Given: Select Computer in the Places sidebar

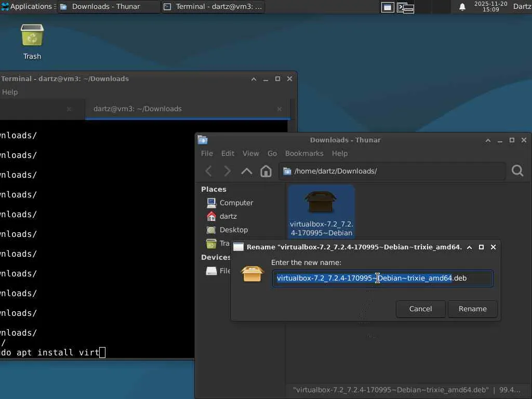Looking at the screenshot, I should [x=236, y=203].
